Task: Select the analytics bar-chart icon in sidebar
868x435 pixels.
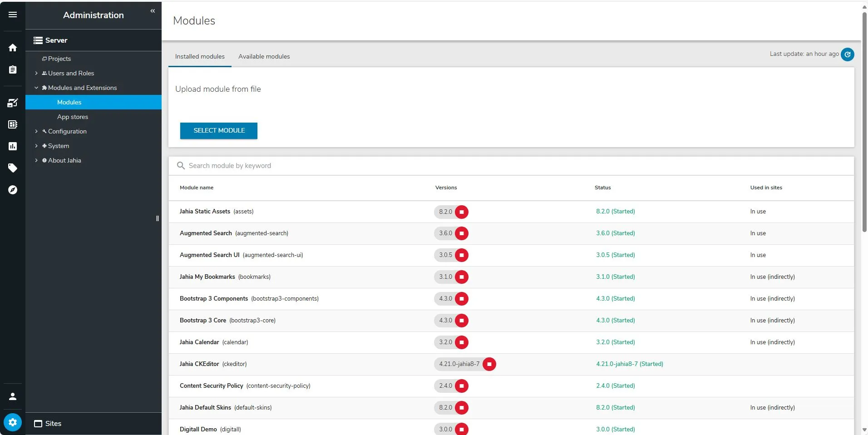Action: [x=12, y=146]
